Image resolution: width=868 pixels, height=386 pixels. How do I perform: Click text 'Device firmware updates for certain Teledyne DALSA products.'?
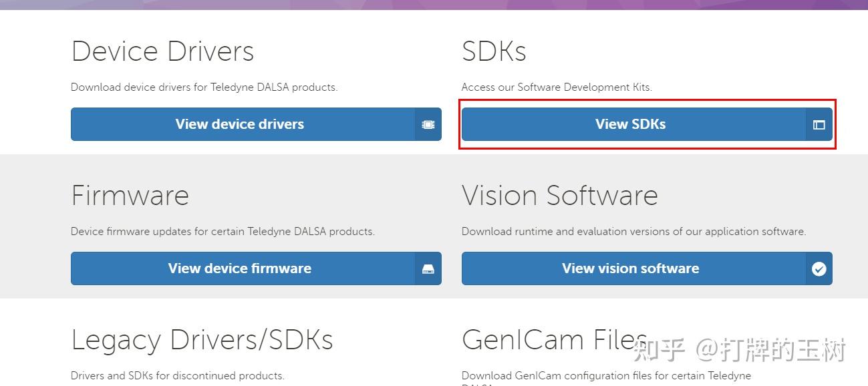[x=223, y=232]
